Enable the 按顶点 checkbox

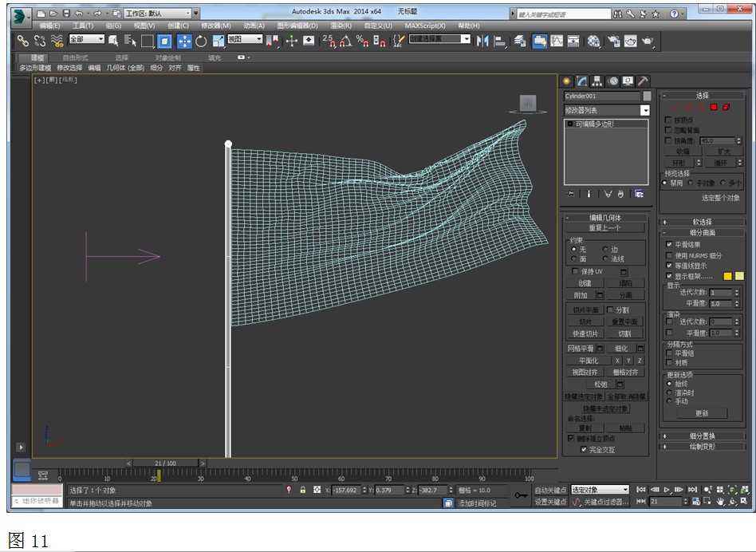667,120
